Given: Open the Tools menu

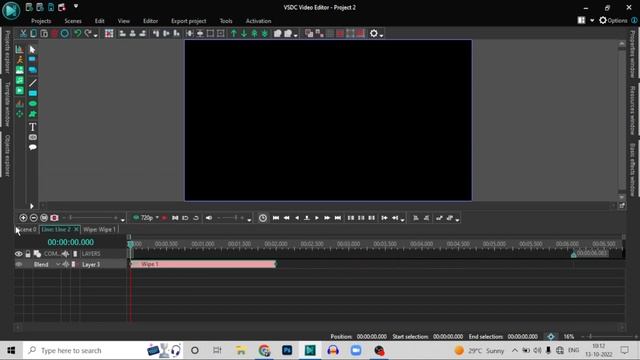Looking at the screenshot, I should (x=226, y=21).
